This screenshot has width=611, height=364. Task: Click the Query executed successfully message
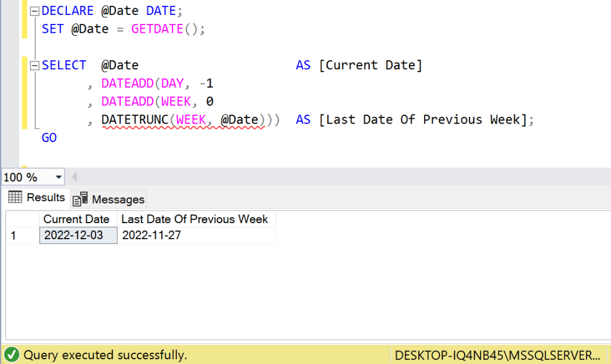105,355
